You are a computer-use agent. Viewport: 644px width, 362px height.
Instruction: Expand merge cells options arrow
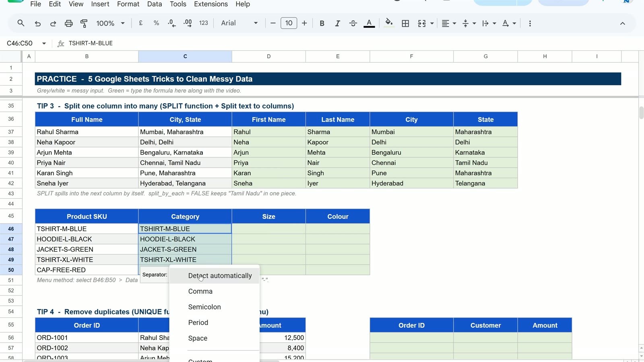point(432,23)
